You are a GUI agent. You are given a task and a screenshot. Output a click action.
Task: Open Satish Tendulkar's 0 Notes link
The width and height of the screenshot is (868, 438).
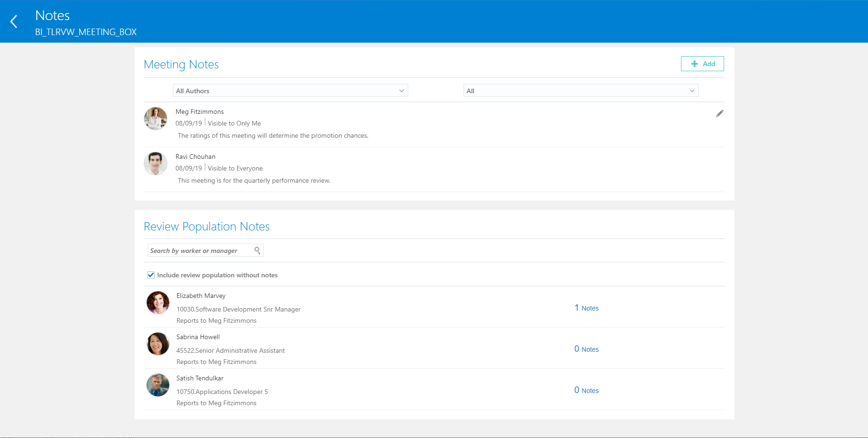pos(586,390)
